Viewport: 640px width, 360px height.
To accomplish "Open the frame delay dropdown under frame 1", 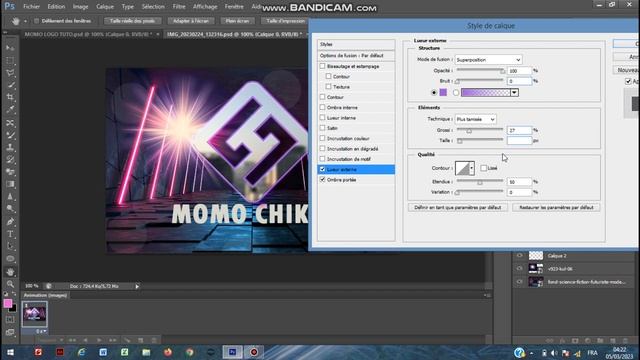I will tap(41, 331).
